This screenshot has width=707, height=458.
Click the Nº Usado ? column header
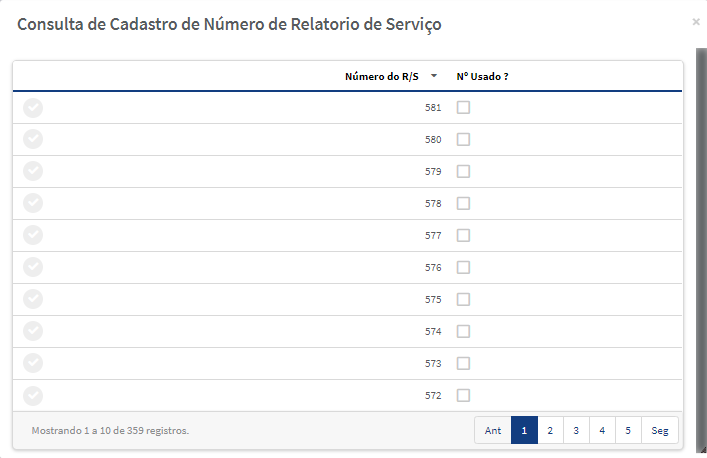coord(482,77)
